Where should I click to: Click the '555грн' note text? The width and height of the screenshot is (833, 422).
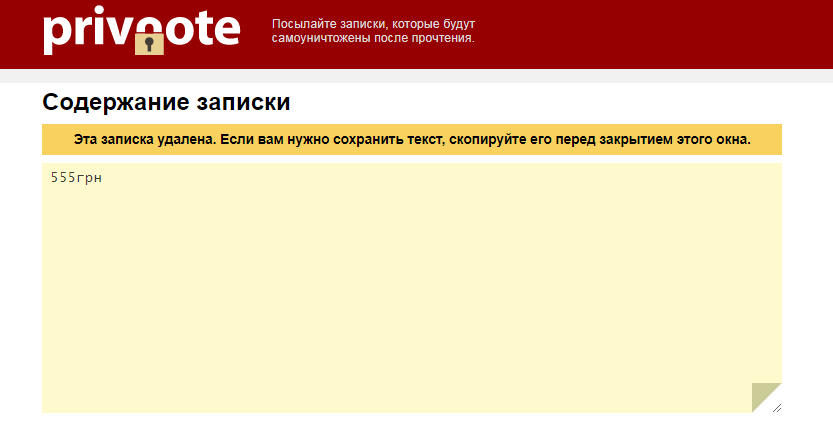[x=76, y=178]
